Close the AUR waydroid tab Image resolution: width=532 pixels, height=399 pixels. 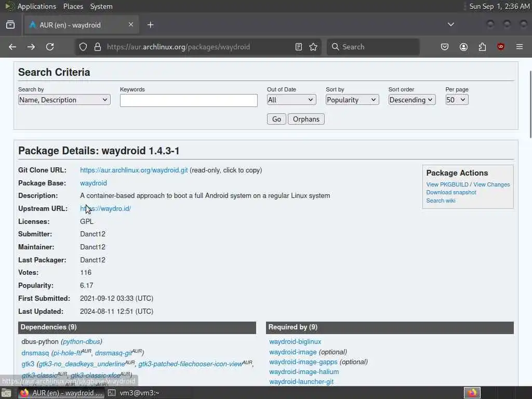click(131, 24)
